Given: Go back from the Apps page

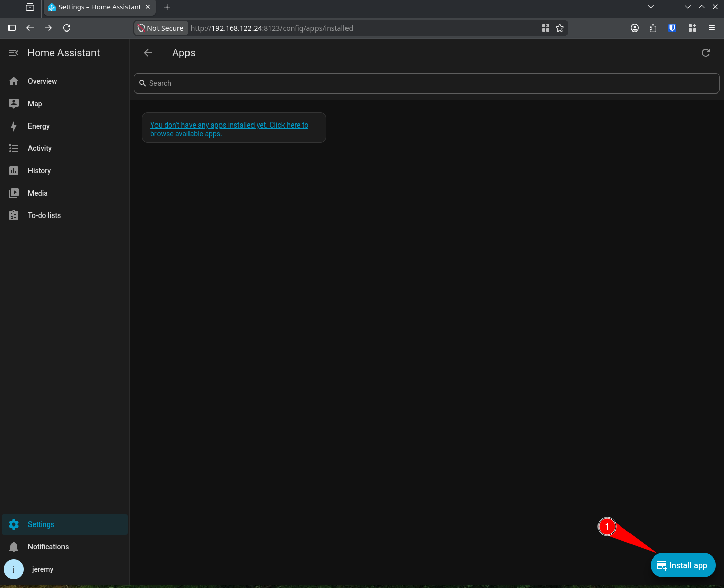Looking at the screenshot, I should (148, 53).
